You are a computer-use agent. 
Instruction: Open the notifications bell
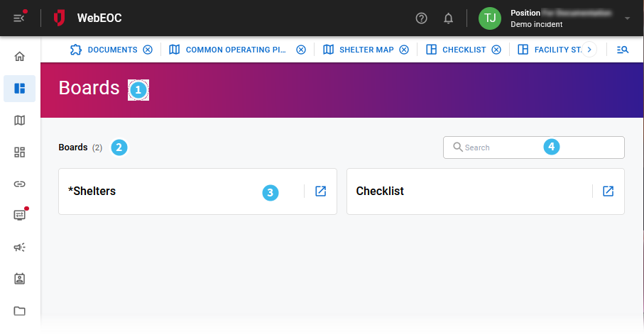coord(448,18)
